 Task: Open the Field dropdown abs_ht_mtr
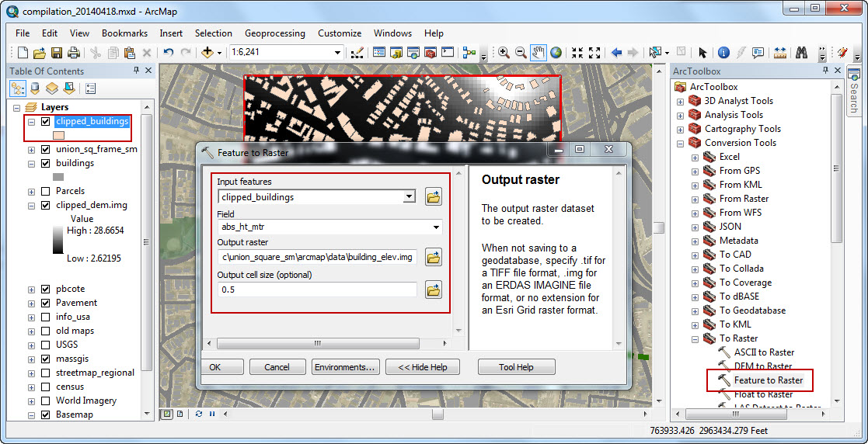point(436,227)
